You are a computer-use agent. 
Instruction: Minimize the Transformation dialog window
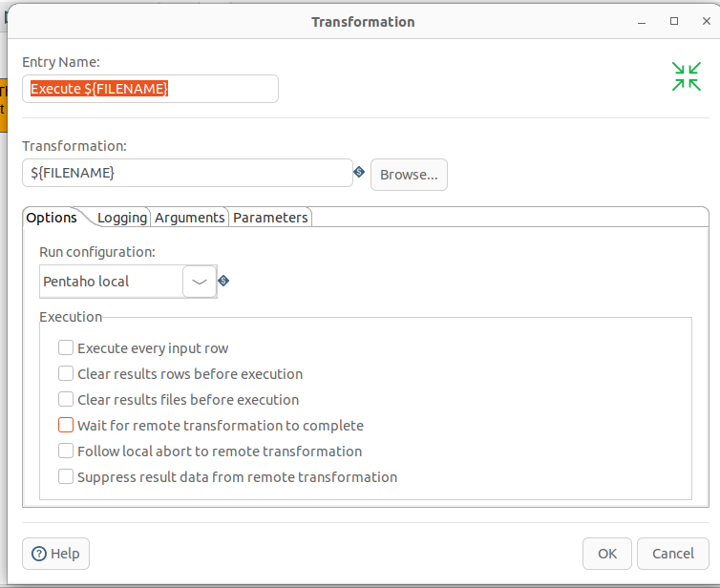[644, 21]
